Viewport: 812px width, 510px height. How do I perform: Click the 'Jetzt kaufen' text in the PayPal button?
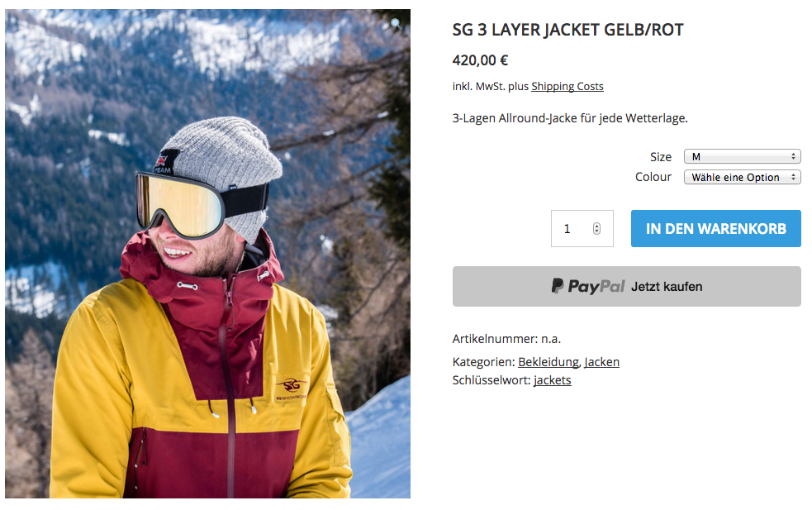click(667, 287)
